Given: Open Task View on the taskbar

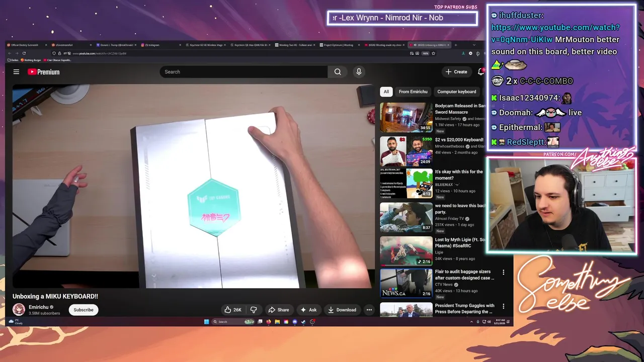Looking at the screenshot, I should tap(260, 322).
